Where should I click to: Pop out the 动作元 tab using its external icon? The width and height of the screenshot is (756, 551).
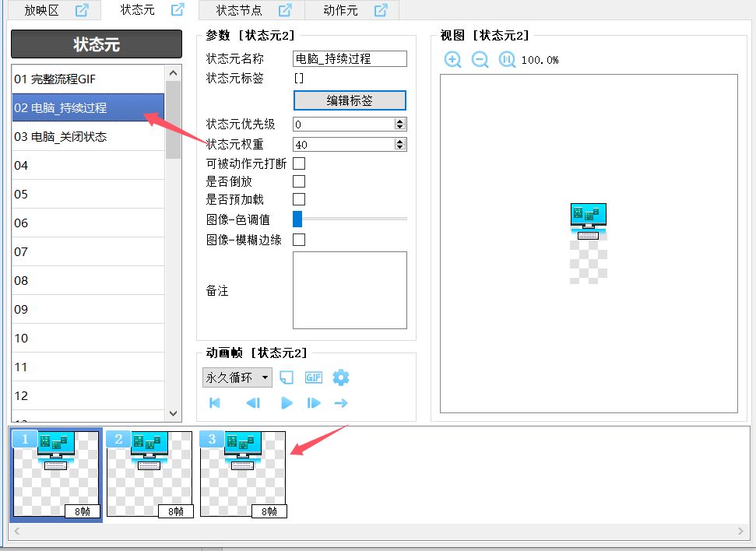point(381,10)
